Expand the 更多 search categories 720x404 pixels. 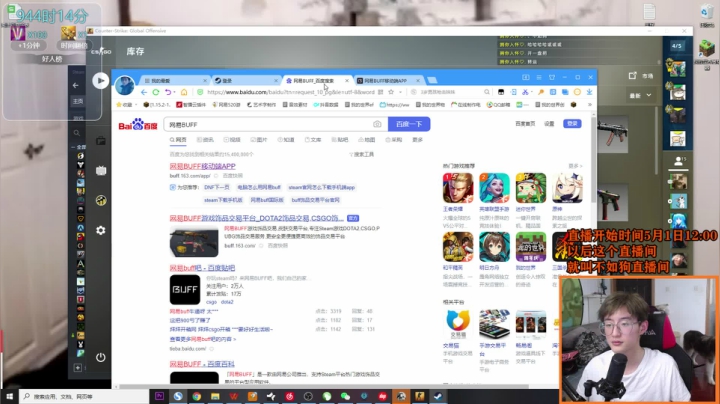417,140
